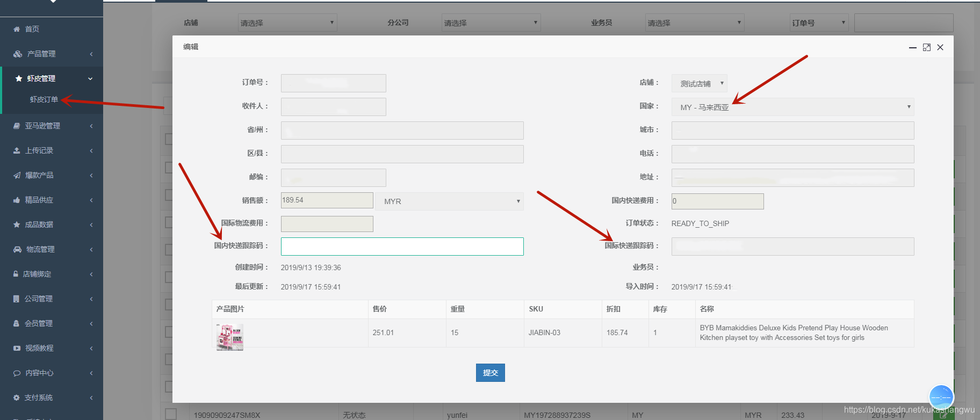Click the 销售额 field showing 189.54

327,200
